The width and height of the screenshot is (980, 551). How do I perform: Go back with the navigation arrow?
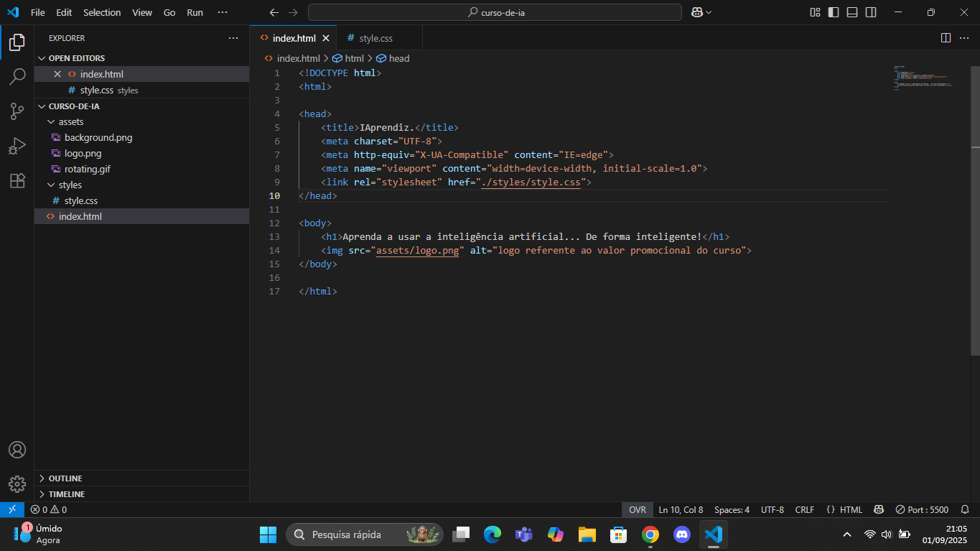(x=274, y=12)
